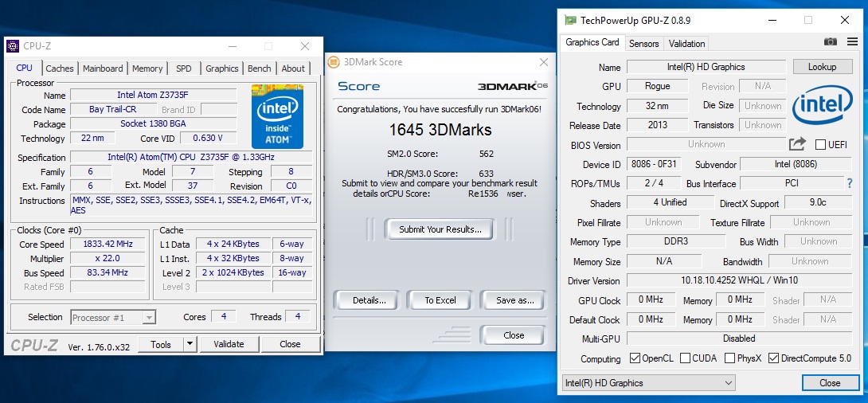
Task: Click the To Excel button
Action: click(440, 300)
